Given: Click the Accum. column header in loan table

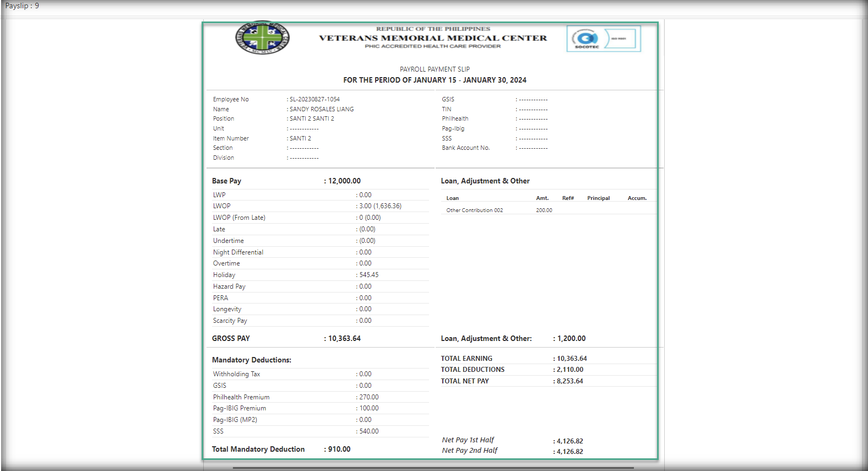Looking at the screenshot, I should tap(637, 198).
